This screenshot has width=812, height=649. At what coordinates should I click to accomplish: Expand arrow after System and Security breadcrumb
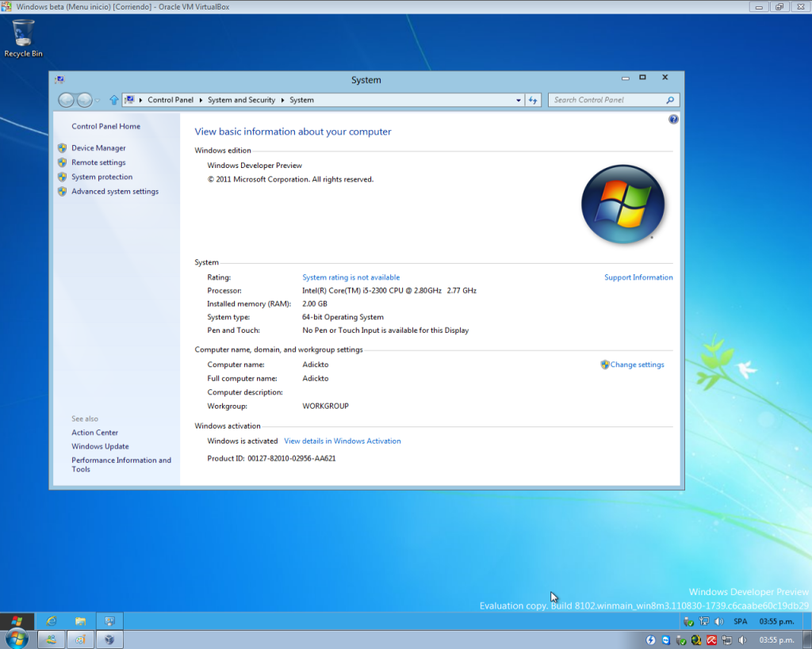pos(283,100)
